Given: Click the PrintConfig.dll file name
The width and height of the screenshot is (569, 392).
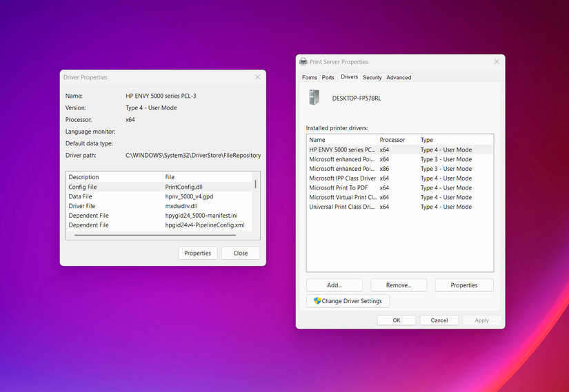Looking at the screenshot, I should coord(183,187).
